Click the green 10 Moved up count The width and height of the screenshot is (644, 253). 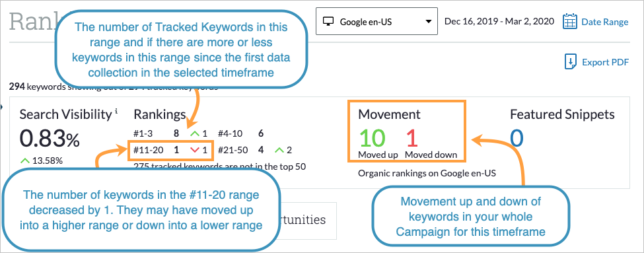(372, 137)
